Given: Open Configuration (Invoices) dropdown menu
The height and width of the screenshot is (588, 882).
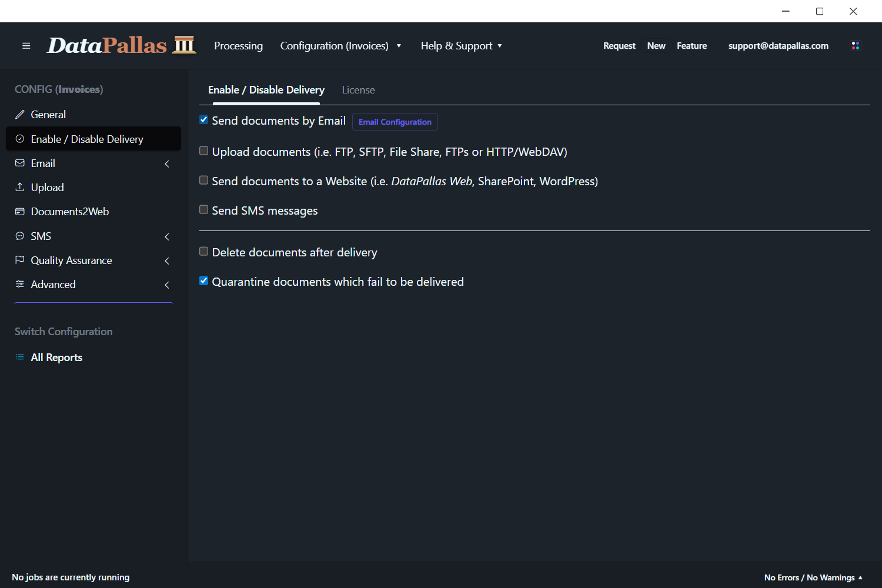Looking at the screenshot, I should point(340,46).
